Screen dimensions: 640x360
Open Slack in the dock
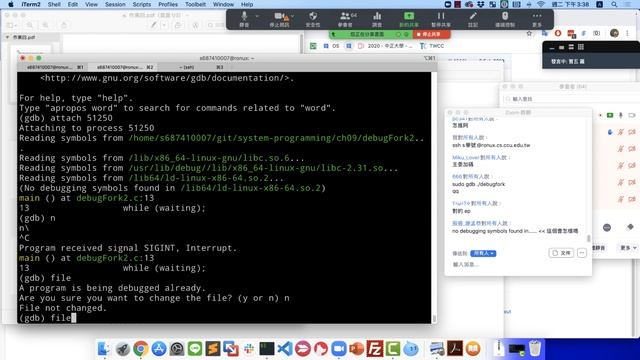[x=249, y=349]
